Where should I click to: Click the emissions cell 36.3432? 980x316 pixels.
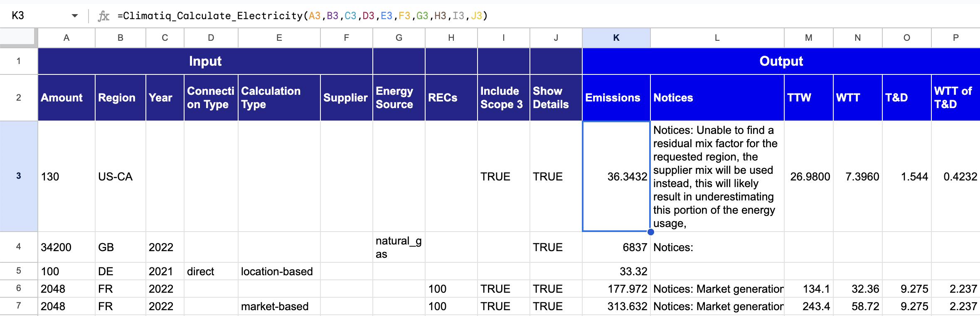[x=616, y=176]
